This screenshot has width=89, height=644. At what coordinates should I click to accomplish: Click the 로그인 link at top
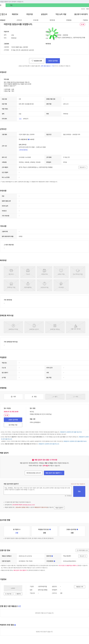[x=83, y=9]
